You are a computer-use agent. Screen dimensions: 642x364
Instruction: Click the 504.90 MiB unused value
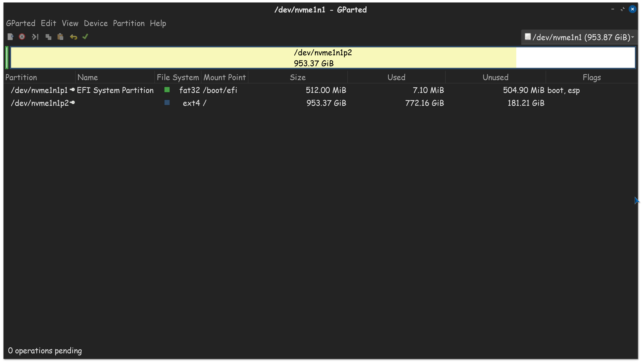coord(524,90)
